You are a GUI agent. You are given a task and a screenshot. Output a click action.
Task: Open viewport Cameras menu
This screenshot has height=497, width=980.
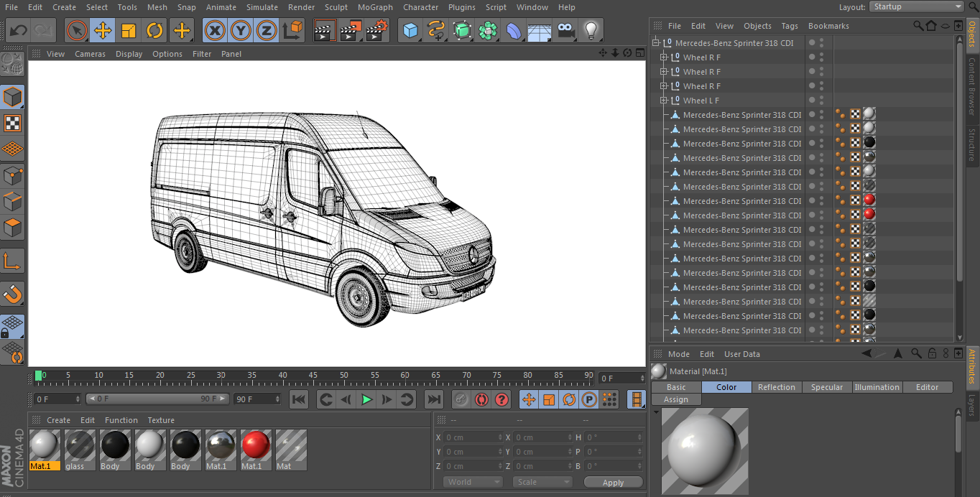tap(90, 54)
